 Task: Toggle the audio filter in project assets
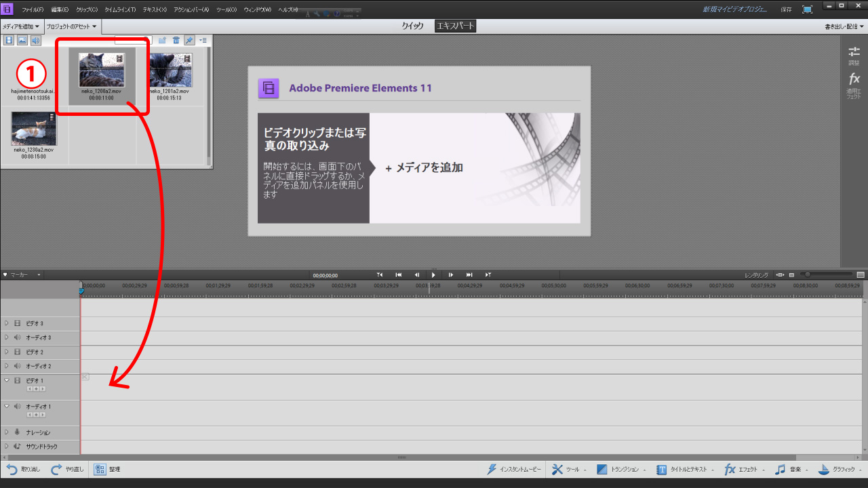tap(35, 41)
